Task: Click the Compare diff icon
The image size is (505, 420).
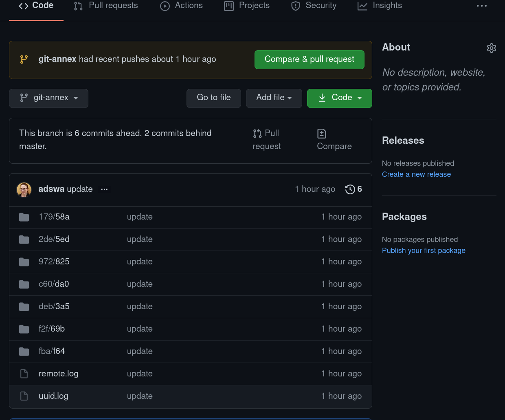Action: tap(321, 134)
